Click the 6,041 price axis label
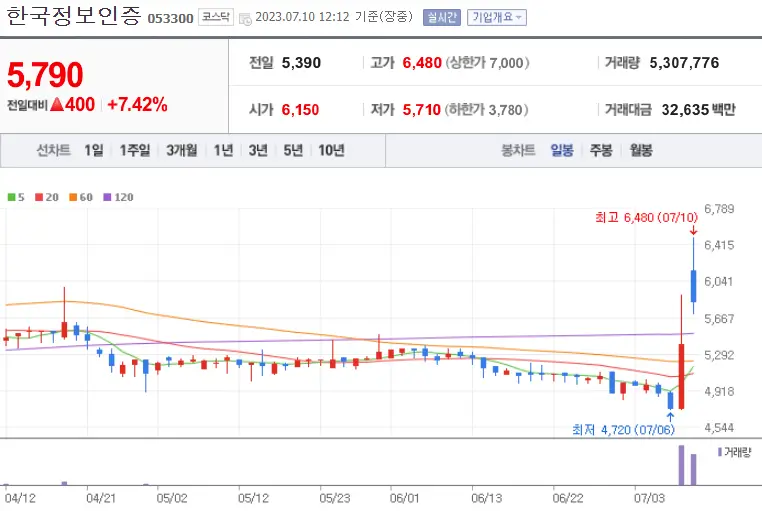The height and width of the screenshot is (511, 762). tap(718, 282)
